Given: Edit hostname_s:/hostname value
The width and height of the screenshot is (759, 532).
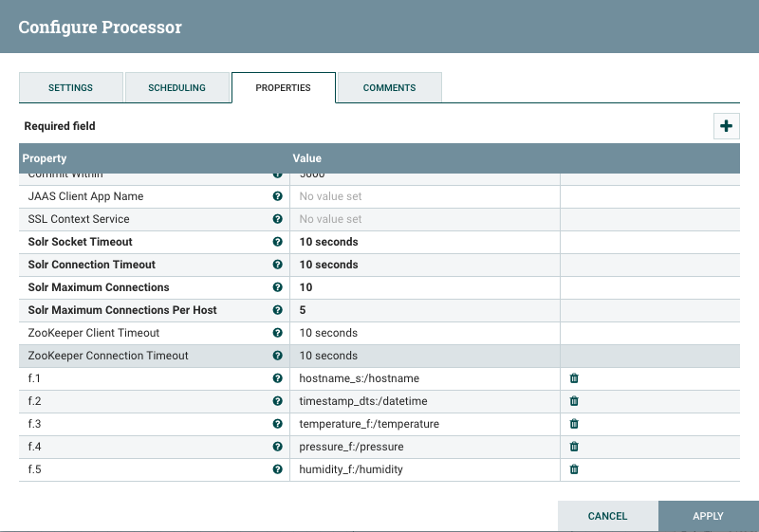Looking at the screenshot, I should [x=425, y=378].
